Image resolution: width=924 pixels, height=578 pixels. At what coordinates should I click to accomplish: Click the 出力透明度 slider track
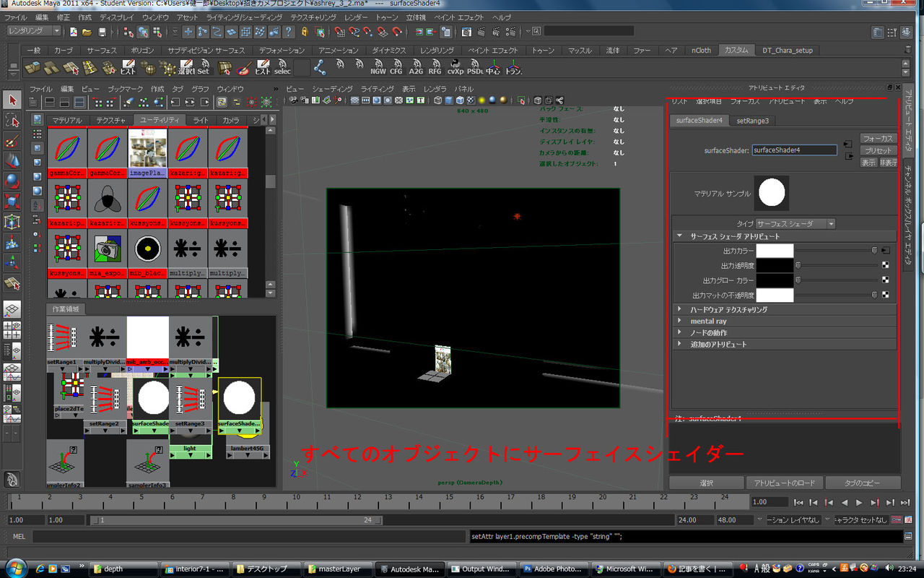837,265
